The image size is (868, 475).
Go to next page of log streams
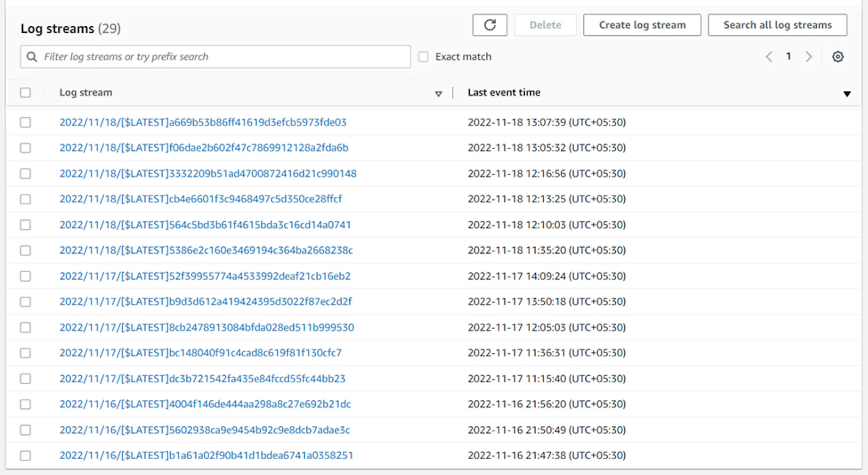(x=809, y=56)
